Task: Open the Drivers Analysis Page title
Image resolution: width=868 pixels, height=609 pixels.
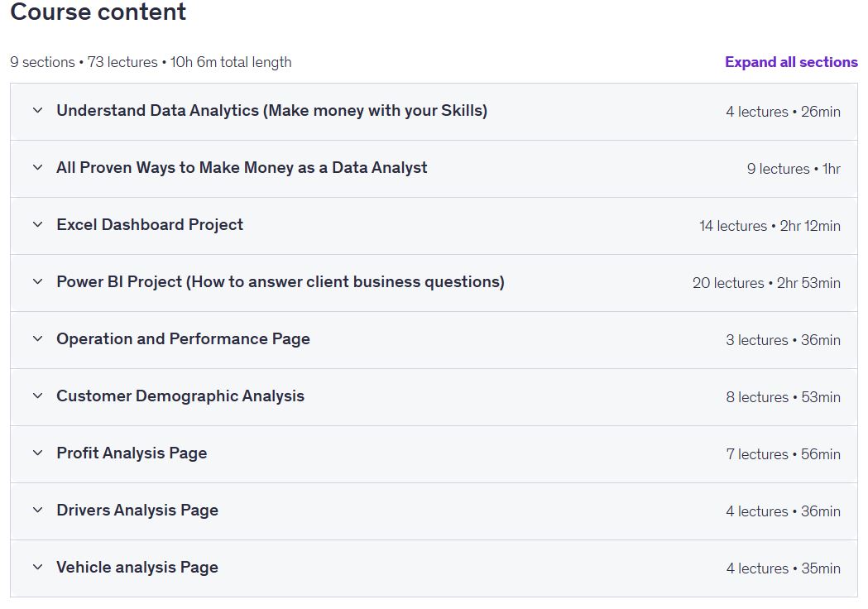Action: pyautogui.click(x=137, y=510)
